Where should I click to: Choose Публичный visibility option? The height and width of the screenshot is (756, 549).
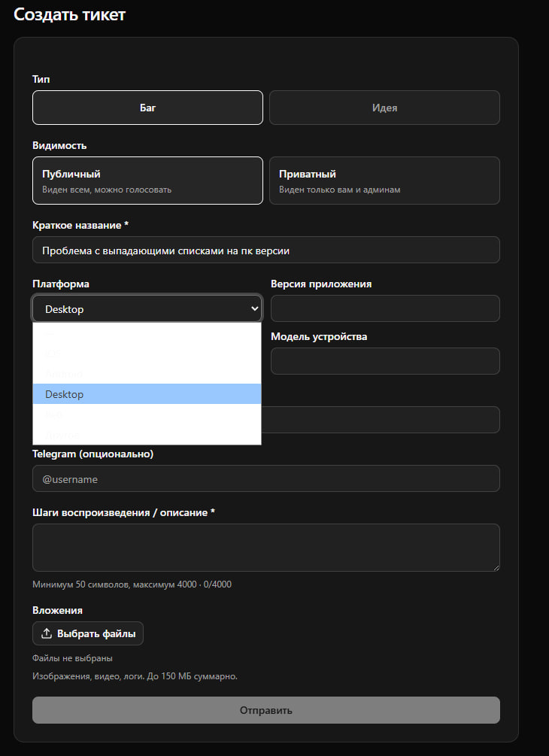click(147, 181)
